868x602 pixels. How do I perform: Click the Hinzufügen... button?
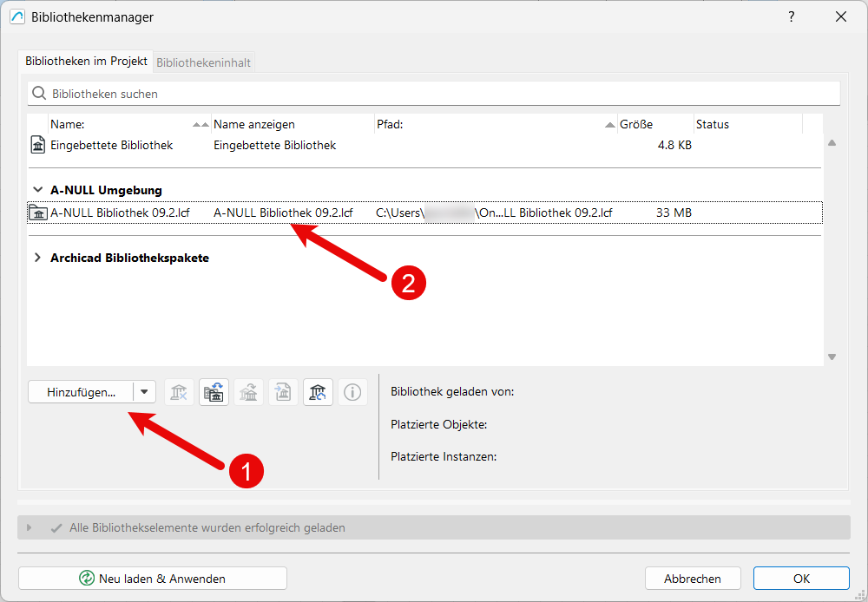click(x=81, y=392)
